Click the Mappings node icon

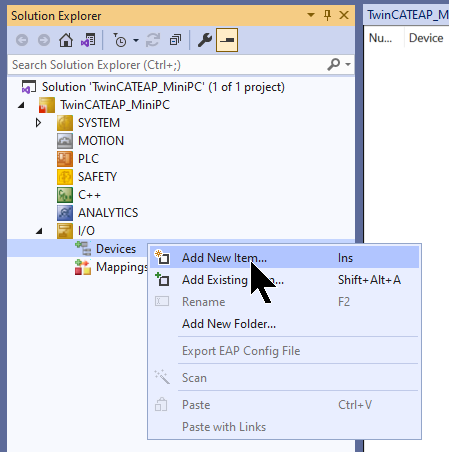coord(83,267)
